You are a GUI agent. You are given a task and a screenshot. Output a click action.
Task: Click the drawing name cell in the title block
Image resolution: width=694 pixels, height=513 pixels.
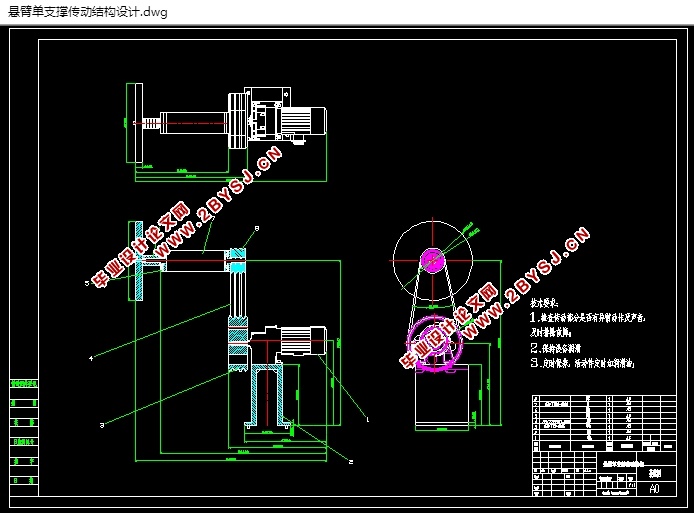coord(617,464)
